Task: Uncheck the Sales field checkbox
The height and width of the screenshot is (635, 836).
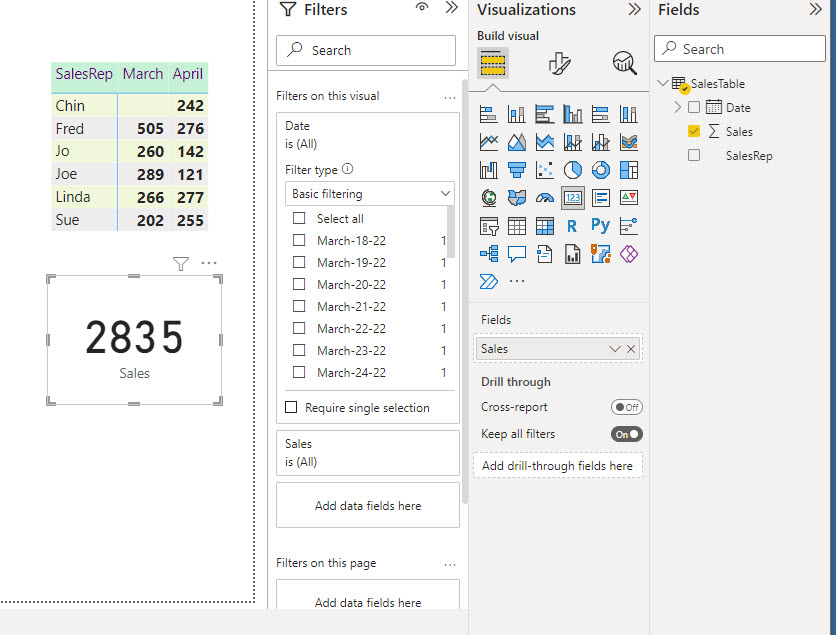Action: tap(694, 131)
